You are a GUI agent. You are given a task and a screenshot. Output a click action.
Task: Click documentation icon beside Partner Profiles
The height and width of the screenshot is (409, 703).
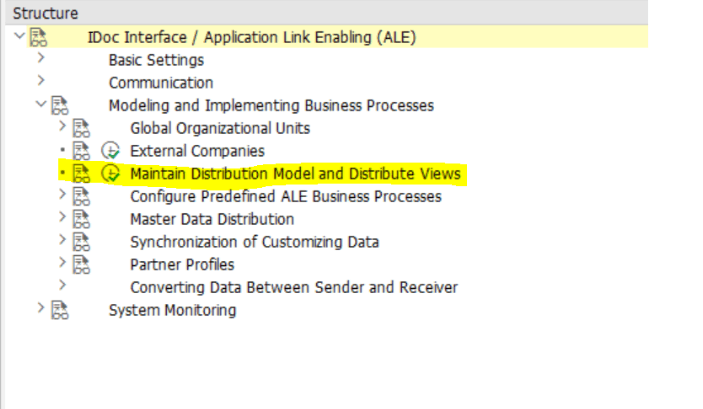pos(81,265)
